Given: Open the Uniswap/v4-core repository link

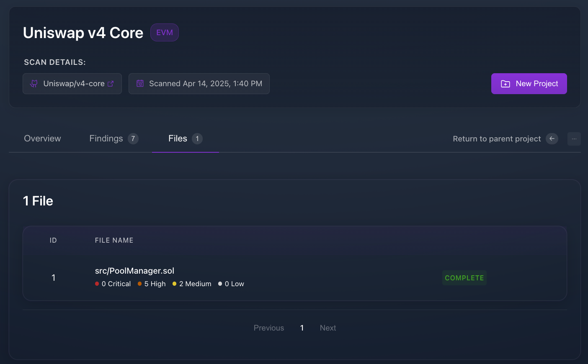Looking at the screenshot, I should 72,84.
